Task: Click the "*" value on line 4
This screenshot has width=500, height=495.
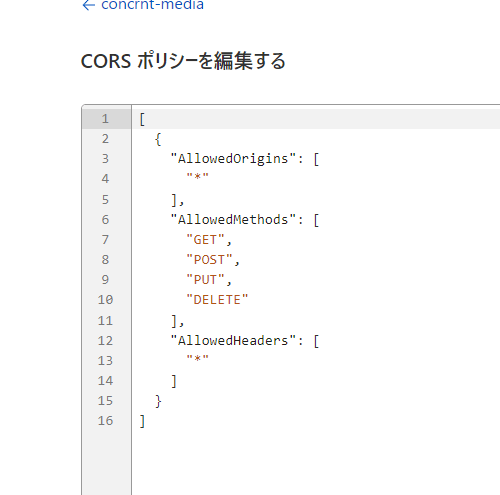Action: [198, 176]
